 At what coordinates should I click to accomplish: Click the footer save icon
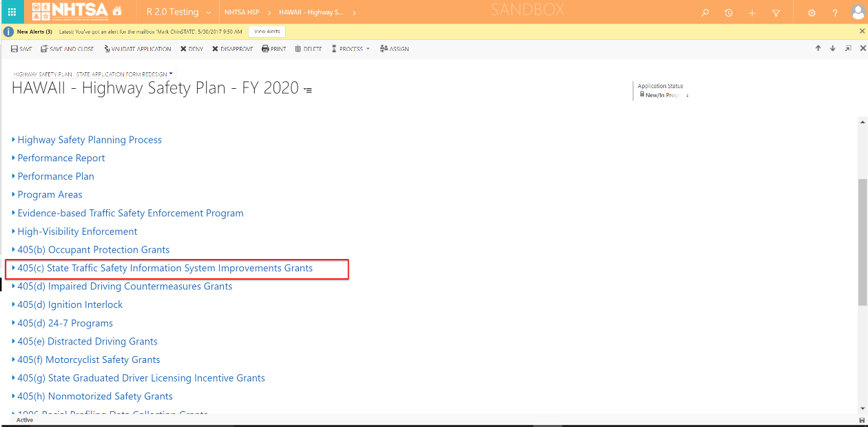[862, 420]
